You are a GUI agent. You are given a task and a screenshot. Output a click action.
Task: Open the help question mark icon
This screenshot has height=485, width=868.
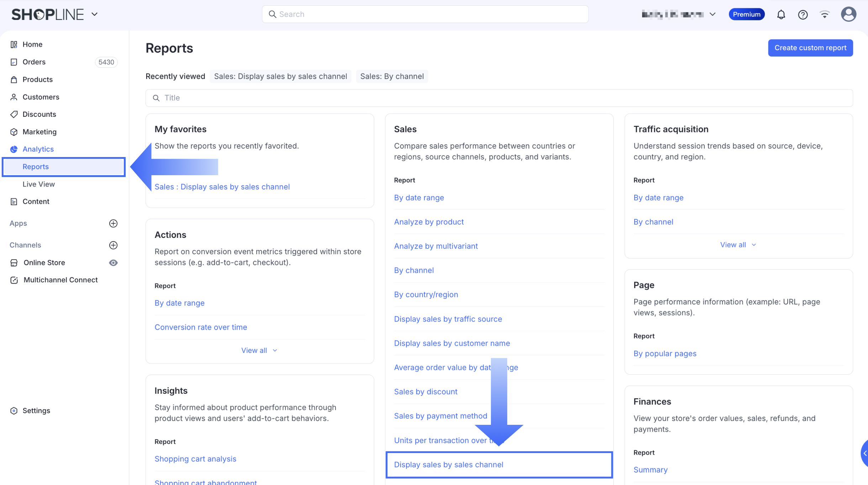point(803,15)
